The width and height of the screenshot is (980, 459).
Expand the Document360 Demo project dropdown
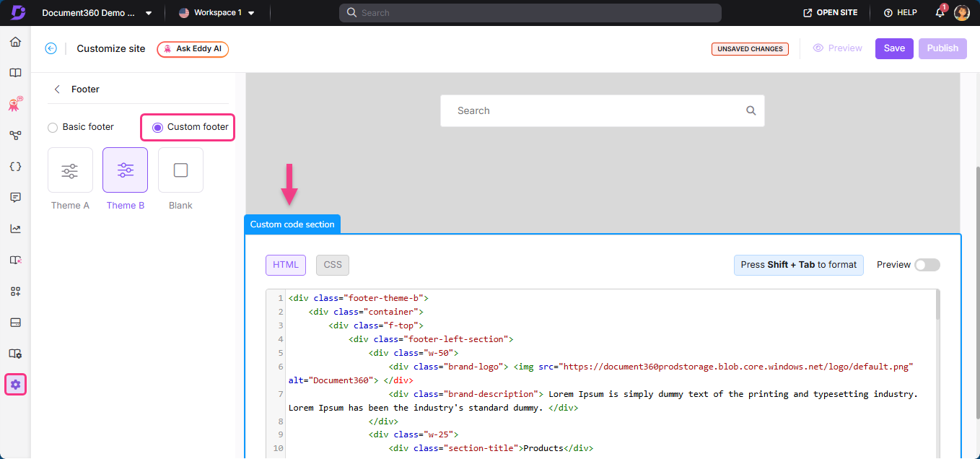pos(97,13)
